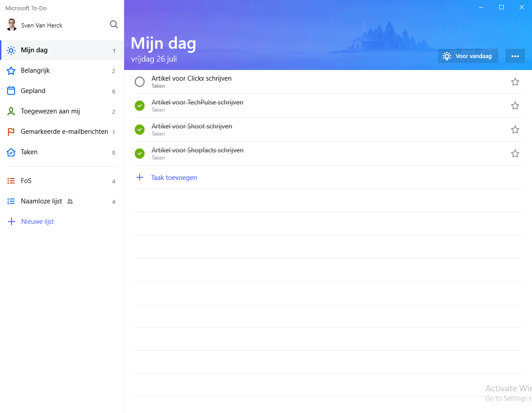
Task: Open the Naamloze lijst list
Action: 62,201
